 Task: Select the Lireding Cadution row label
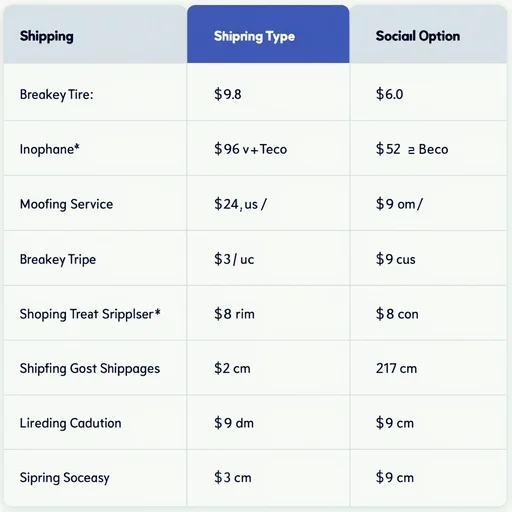coord(70,423)
